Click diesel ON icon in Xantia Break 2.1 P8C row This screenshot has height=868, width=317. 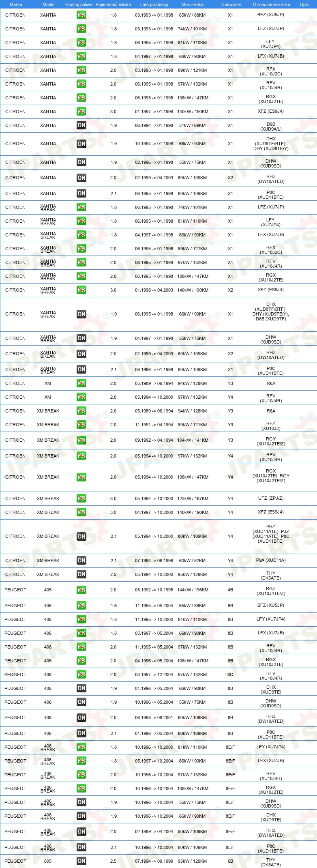pyautogui.click(x=81, y=370)
